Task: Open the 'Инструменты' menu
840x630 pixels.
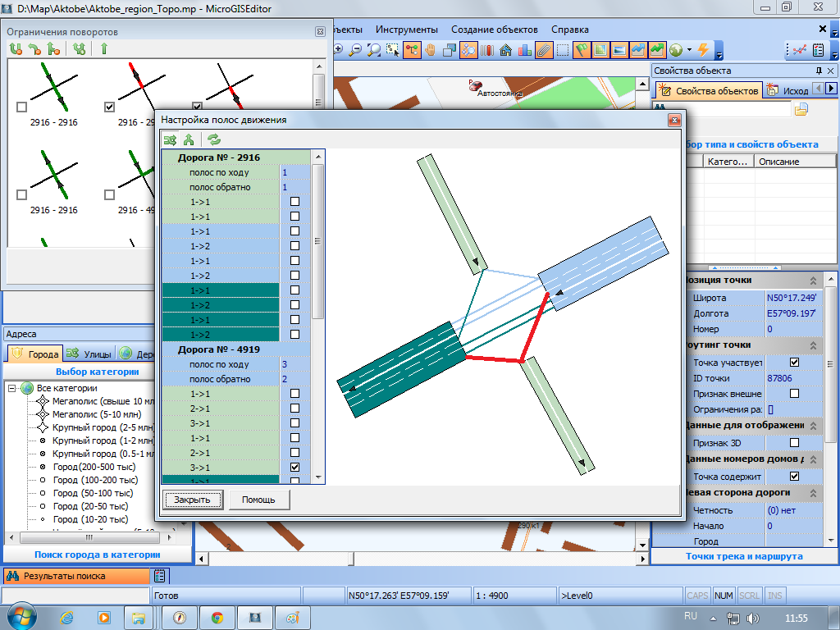Action: pyautogui.click(x=407, y=29)
